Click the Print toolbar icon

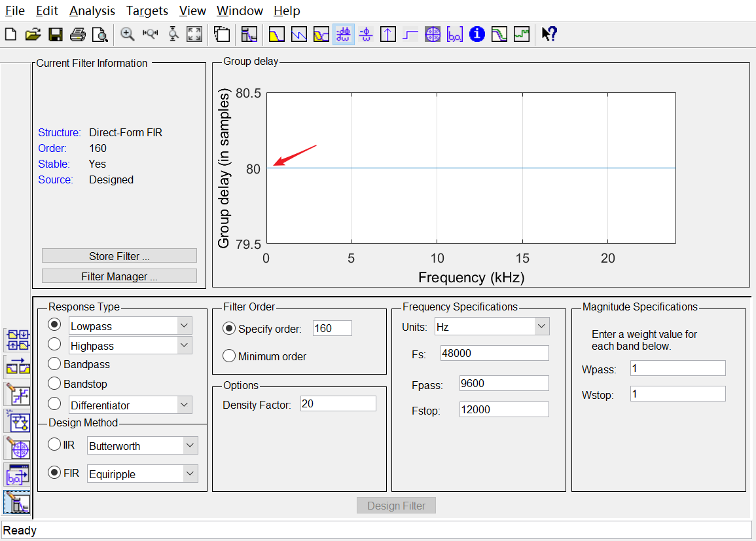[78, 34]
